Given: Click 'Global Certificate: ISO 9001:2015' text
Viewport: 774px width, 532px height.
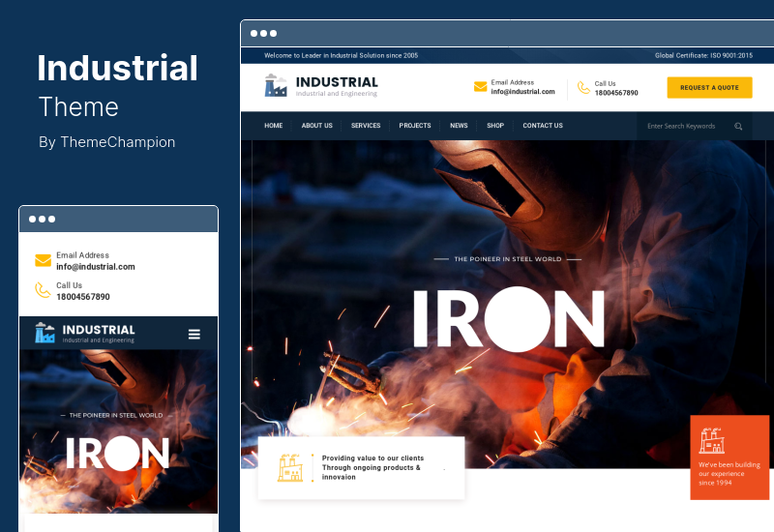Looking at the screenshot, I should [x=703, y=56].
